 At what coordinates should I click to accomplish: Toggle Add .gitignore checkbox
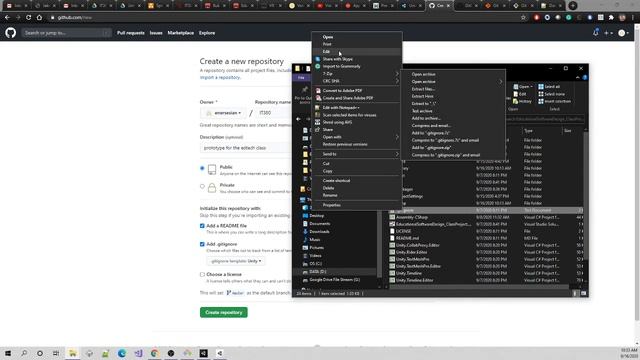click(x=202, y=244)
